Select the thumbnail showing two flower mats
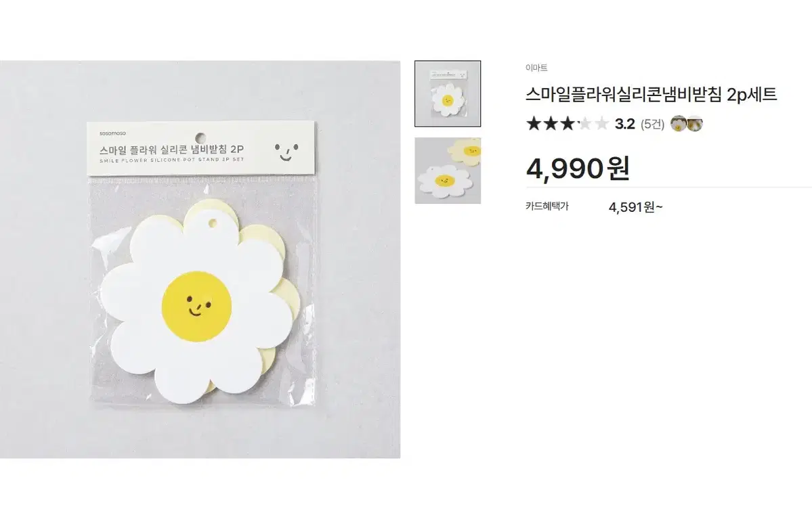812x515 pixels. [448, 171]
